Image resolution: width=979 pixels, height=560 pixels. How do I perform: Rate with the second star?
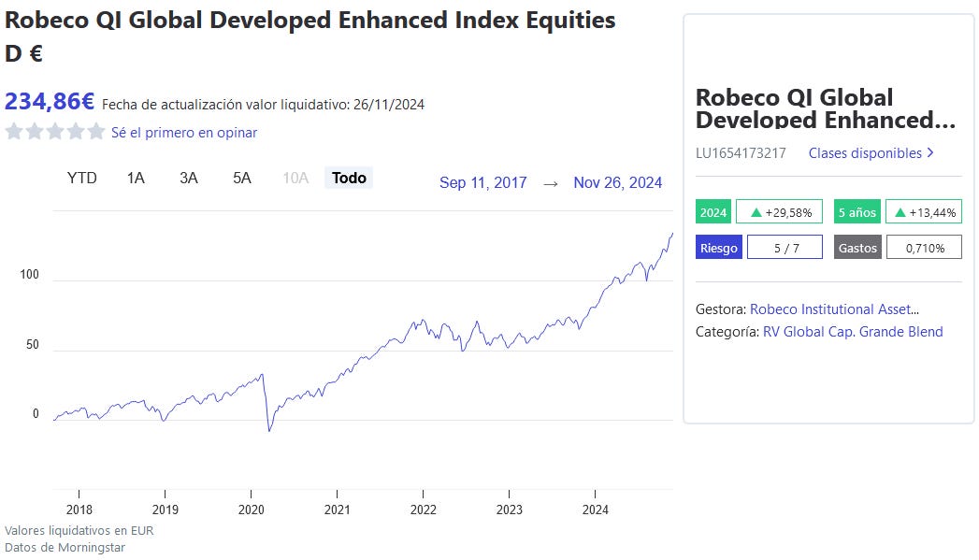(x=35, y=131)
